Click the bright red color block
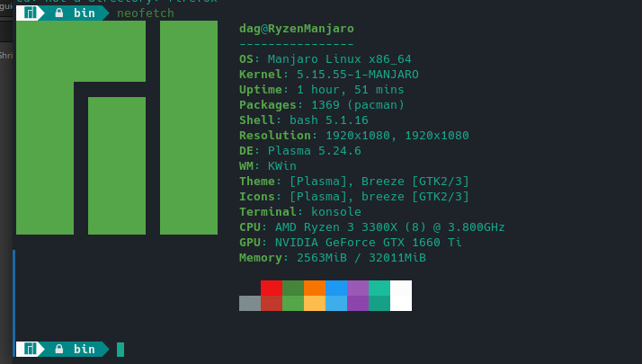 pyautogui.click(x=272, y=288)
